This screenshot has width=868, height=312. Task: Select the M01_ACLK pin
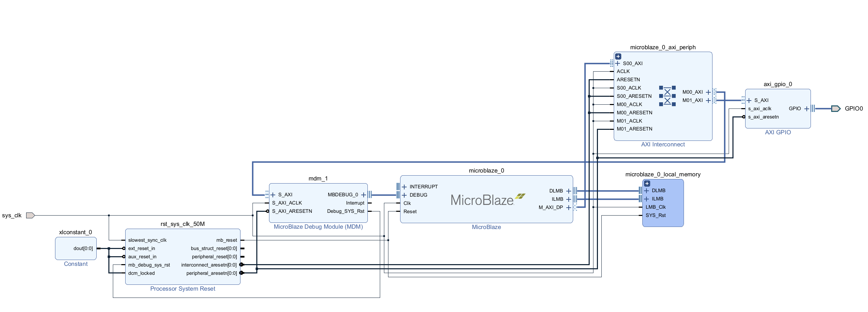[x=629, y=121]
